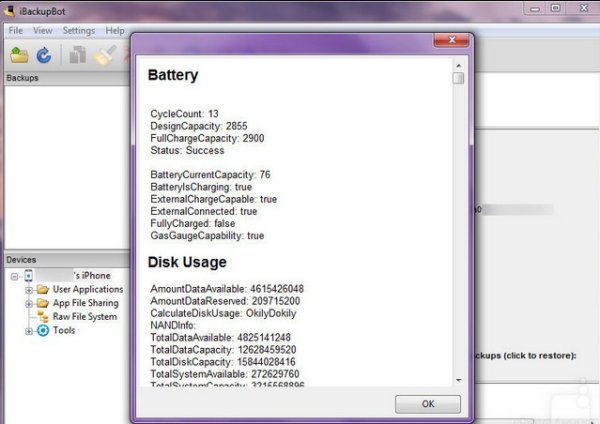Image resolution: width=600 pixels, height=424 pixels.
Task: Collapse the iPhone device tree node
Action: pyautogui.click(x=16, y=276)
